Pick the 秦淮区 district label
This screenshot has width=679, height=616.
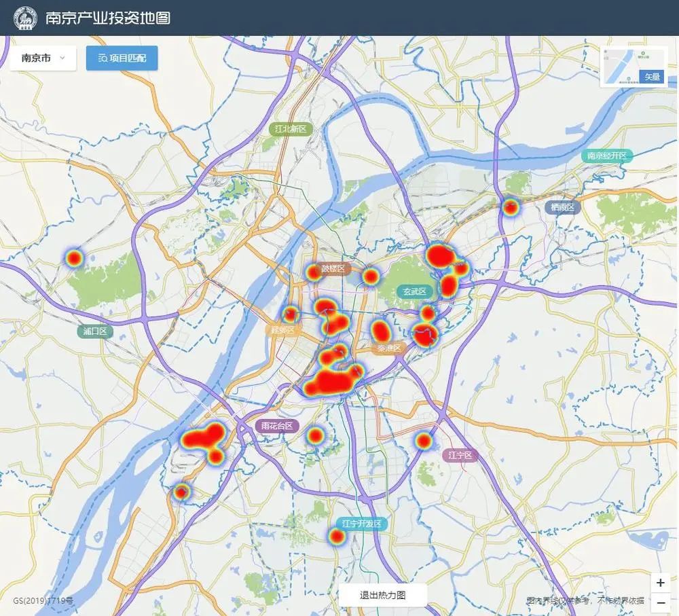click(x=390, y=348)
